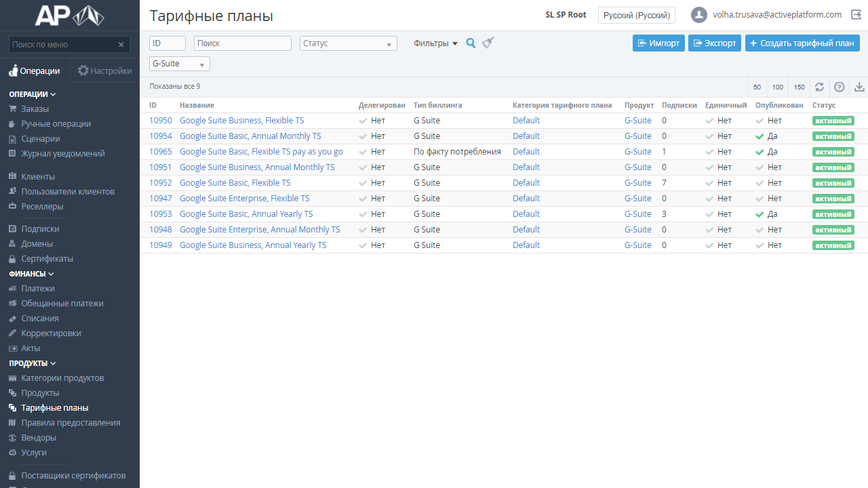Open Домены in the sidebar

[37, 244]
